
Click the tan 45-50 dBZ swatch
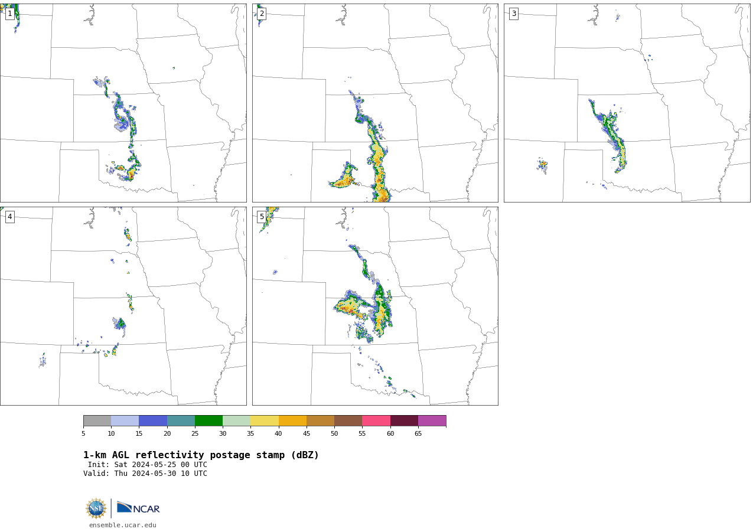(x=320, y=421)
